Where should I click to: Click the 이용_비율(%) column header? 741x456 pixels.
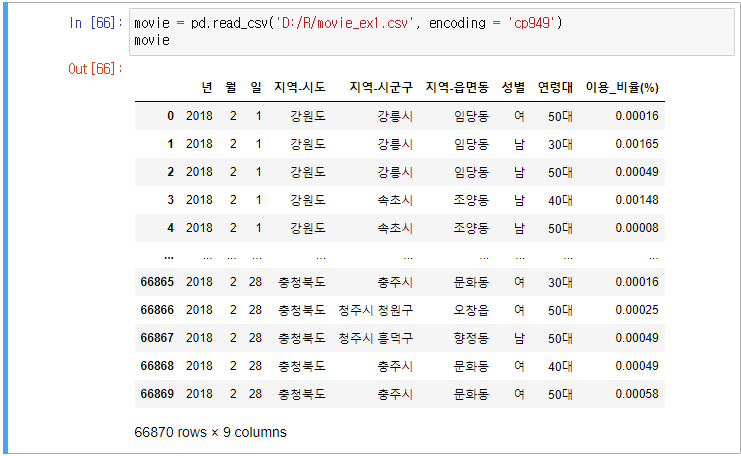pyautogui.click(x=622, y=87)
